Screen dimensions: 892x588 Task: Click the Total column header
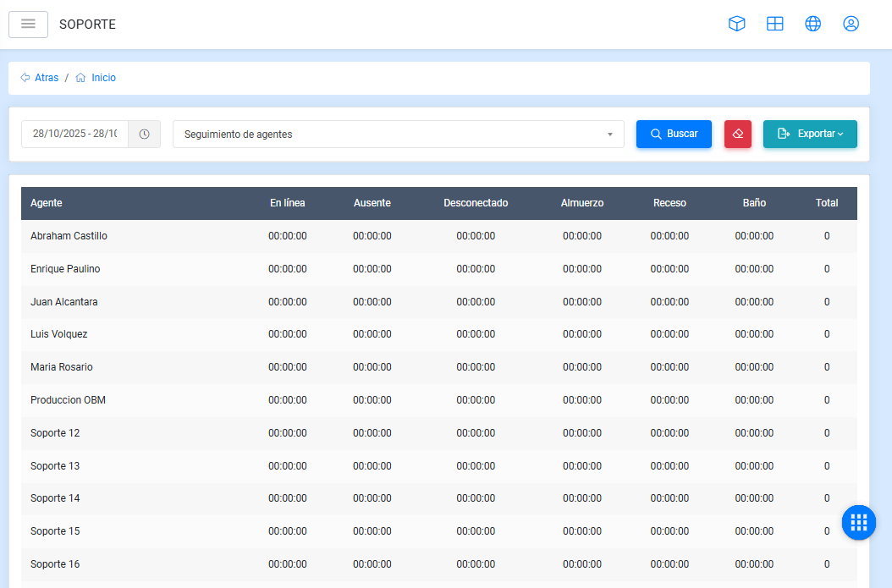coord(827,203)
